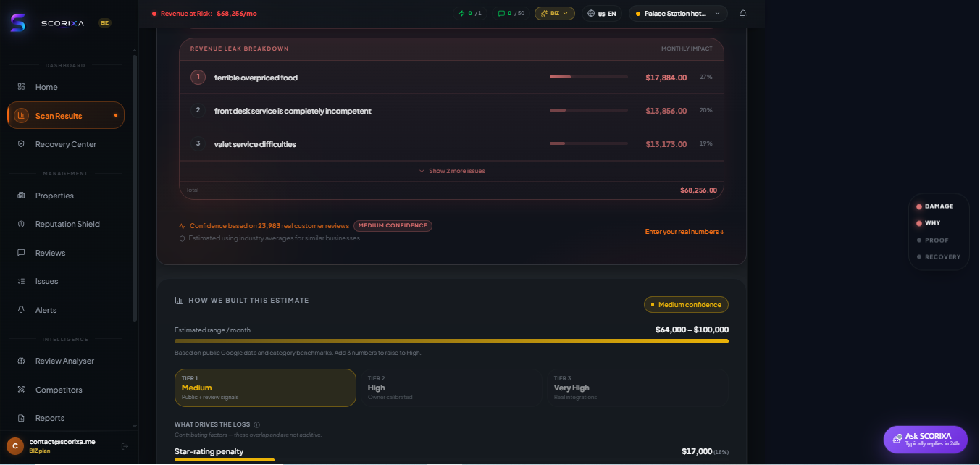Click the Review Analyser search icon
Viewport: 980px width, 465px height.
pos(21,361)
